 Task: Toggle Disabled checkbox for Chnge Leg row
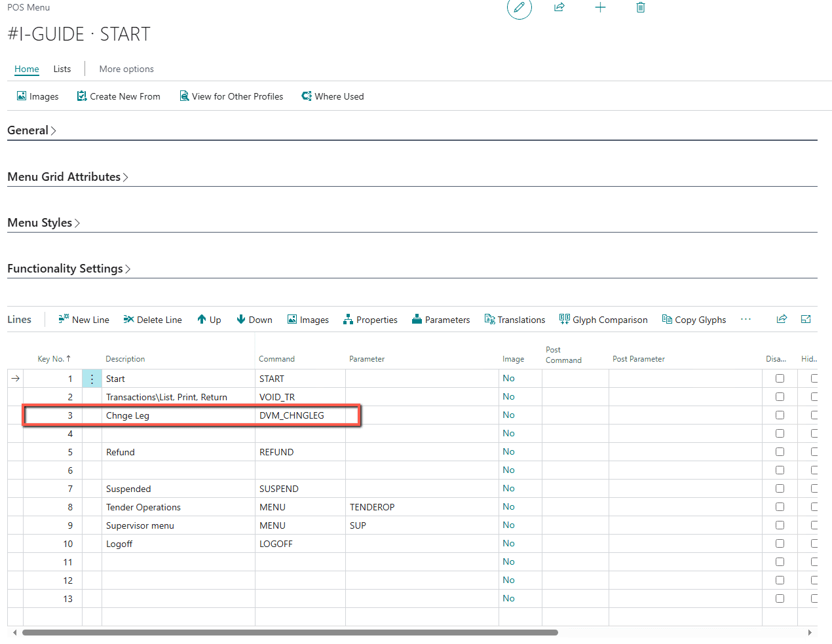point(780,415)
